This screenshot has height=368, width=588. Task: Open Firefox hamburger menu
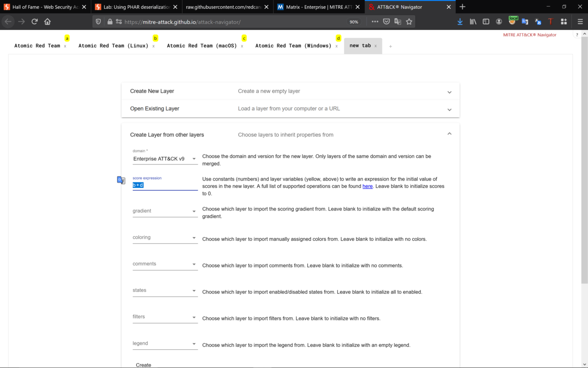click(580, 22)
